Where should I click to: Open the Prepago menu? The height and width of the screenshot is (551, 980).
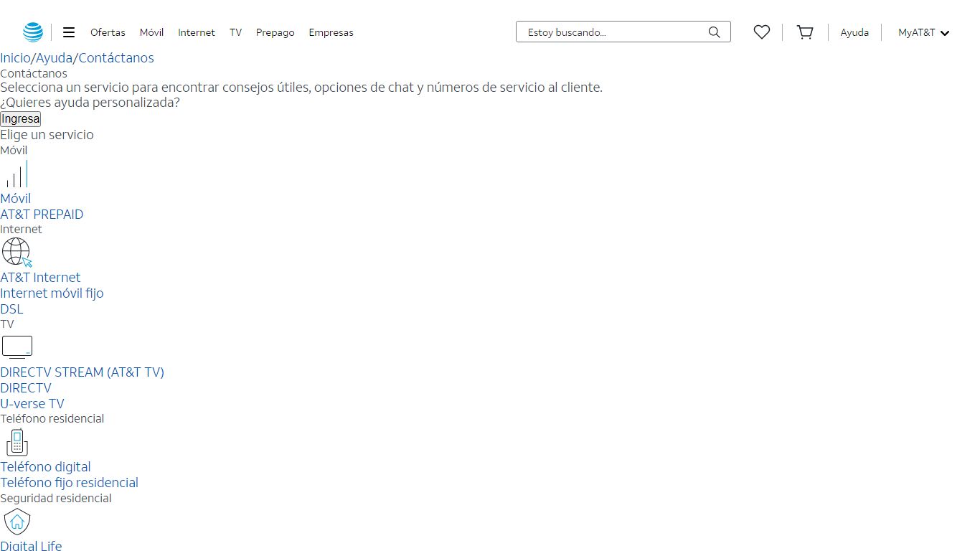click(275, 32)
